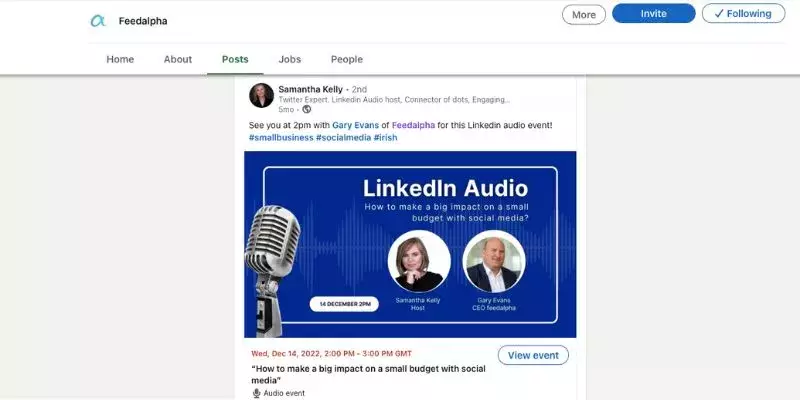The height and width of the screenshot is (400, 800).
Task: Click the microphone Audio event icon
Action: (257, 393)
